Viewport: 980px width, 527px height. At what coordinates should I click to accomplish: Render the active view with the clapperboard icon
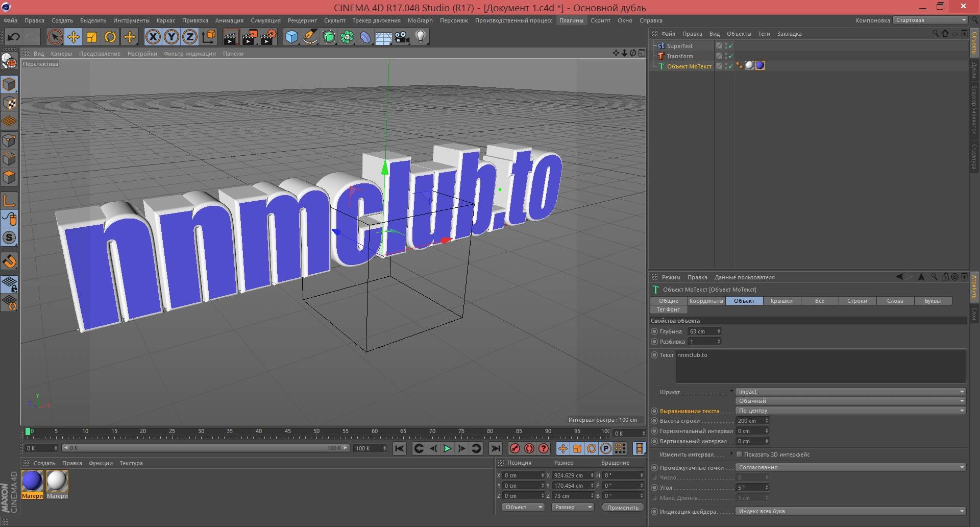(231, 37)
